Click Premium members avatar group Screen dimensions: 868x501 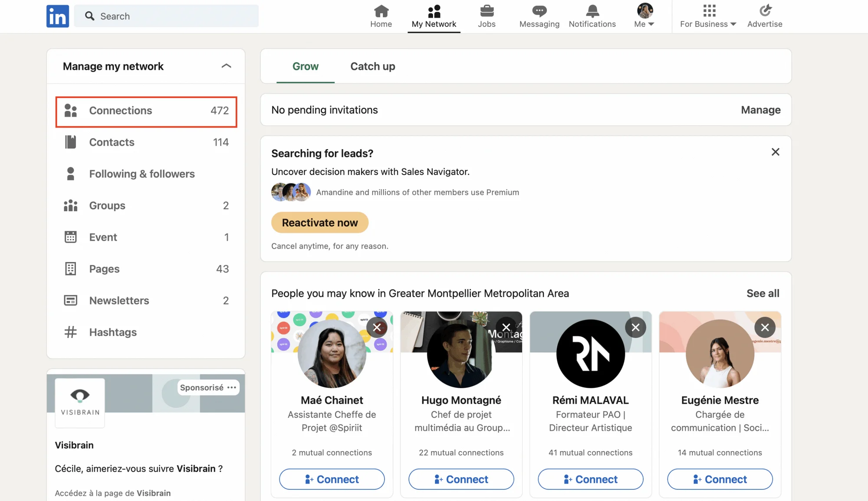coord(291,192)
